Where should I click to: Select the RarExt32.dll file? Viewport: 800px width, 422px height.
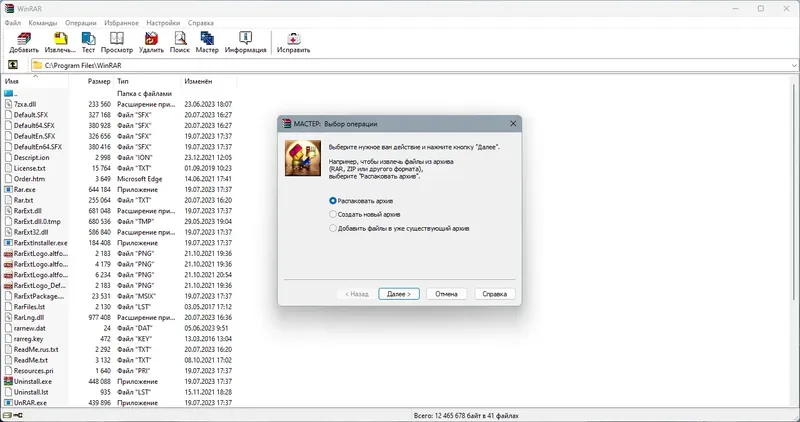[31, 232]
